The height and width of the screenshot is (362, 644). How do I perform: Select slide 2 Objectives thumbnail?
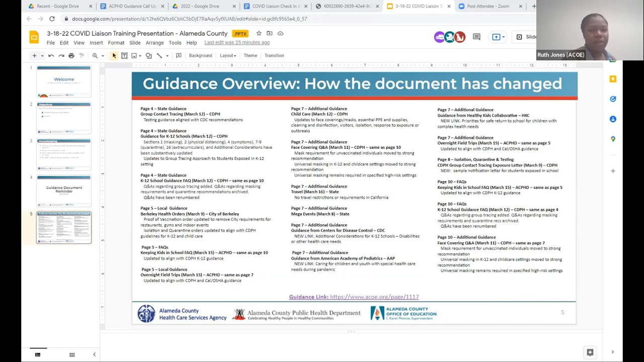(x=64, y=118)
